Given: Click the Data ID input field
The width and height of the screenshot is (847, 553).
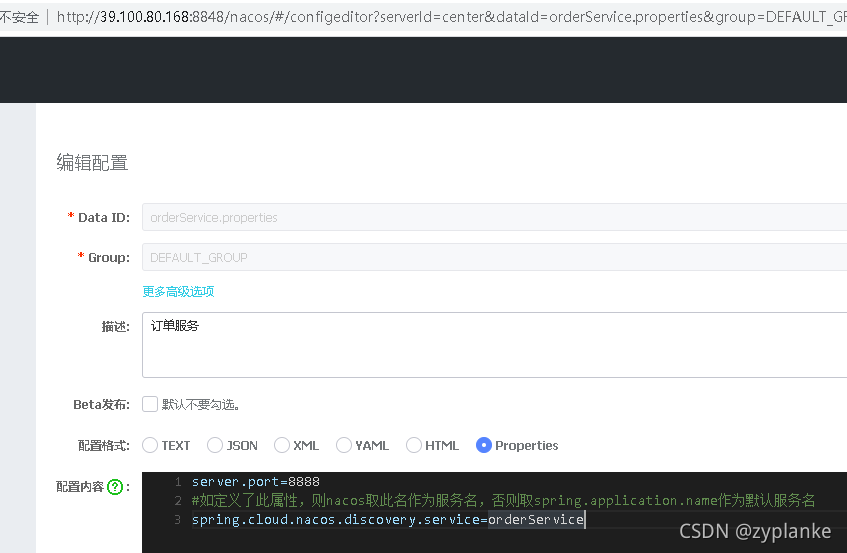Looking at the screenshot, I should [494, 217].
